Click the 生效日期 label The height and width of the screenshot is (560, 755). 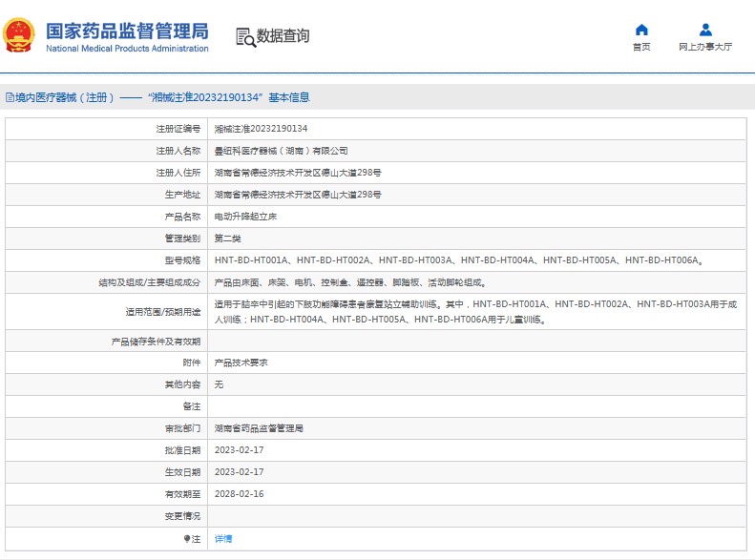click(x=182, y=472)
